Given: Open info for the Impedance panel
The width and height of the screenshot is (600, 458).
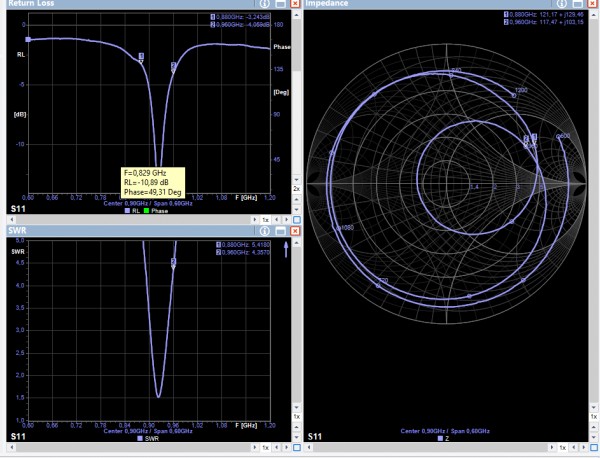Looking at the screenshot, I should [561, 3].
